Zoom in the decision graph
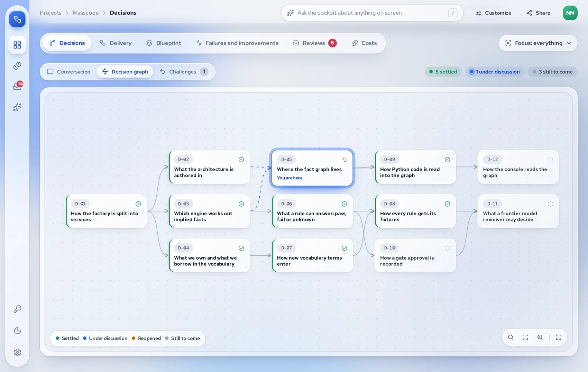588x372 pixels. tap(540, 337)
